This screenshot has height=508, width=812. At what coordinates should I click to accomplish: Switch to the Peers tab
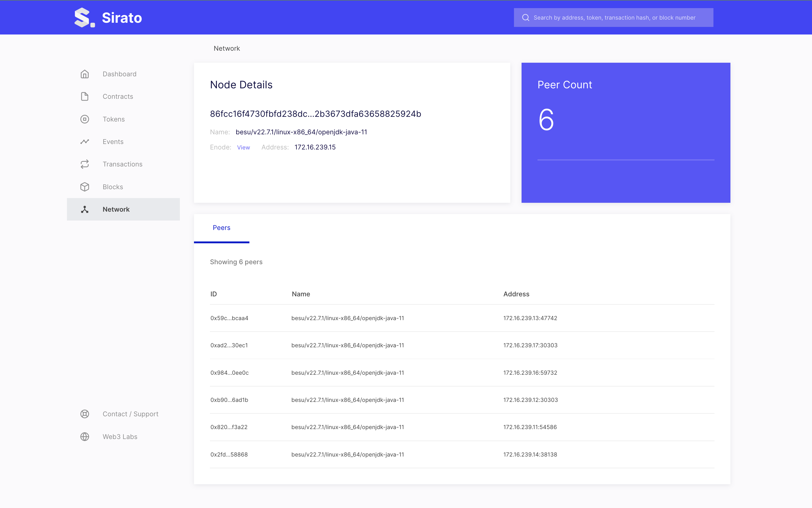click(221, 227)
